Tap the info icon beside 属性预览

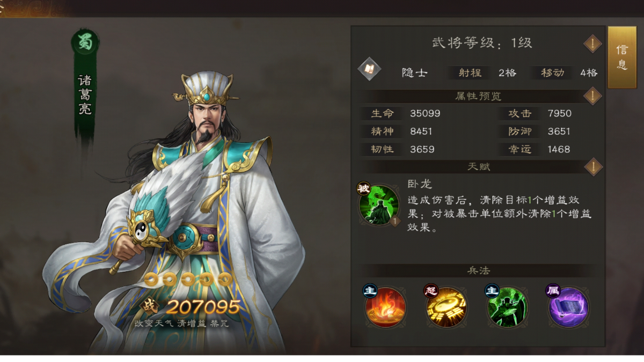click(x=592, y=96)
